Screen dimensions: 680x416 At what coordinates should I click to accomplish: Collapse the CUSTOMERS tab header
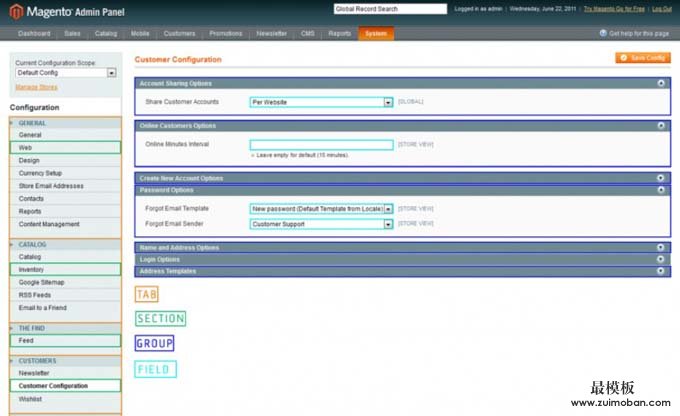click(65, 360)
